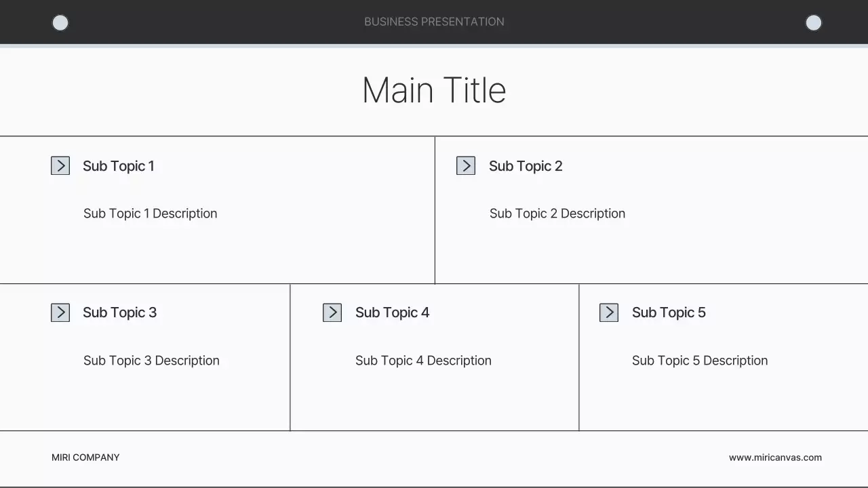Image resolution: width=868 pixels, height=488 pixels.
Task: Click the MIRI COMPANY footer label
Action: (x=85, y=457)
